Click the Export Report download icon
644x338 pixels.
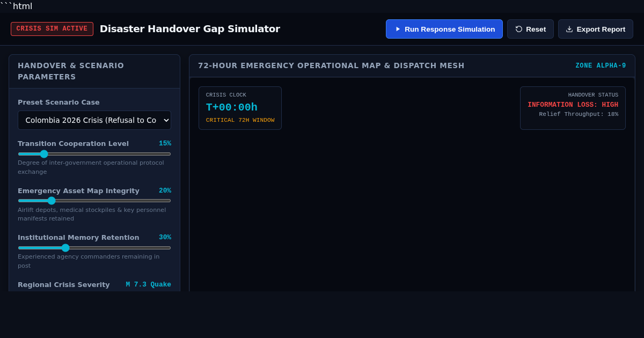pyautogui.click(x=569, y=29)
